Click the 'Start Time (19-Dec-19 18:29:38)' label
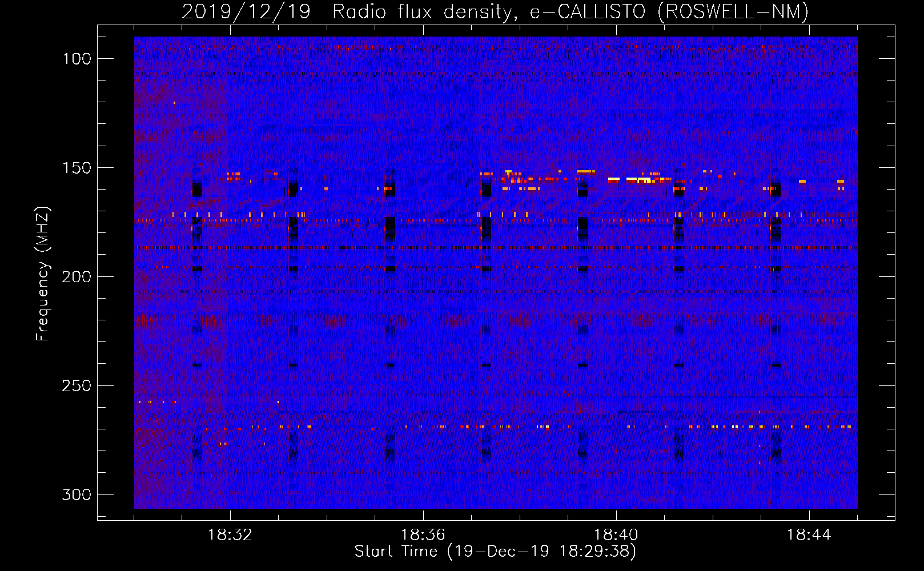The width and height of the screenshot is (924, 571). [x=495, y=552]
